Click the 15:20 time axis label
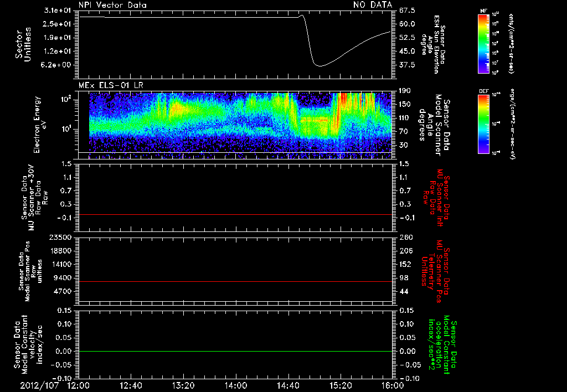The image size is (567, 392). 341,386
